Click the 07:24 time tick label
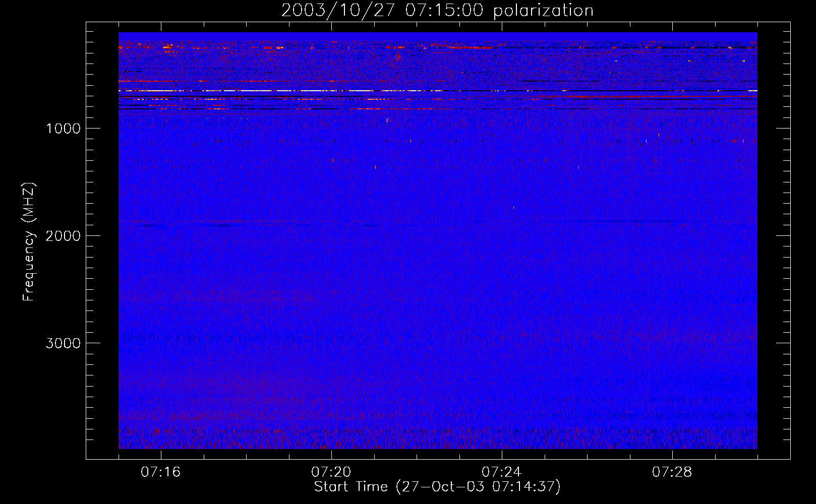Image resolution: width=816 pixels, height=504 pixels. [x=502, y=472]
